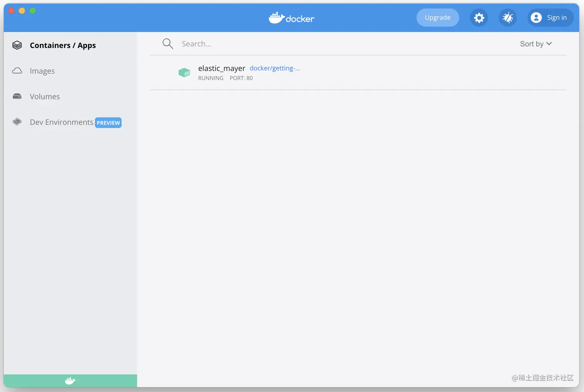The image size is (584, 392).
Task: Expand the PREVIEW badge next to Dev Environments
Action: (108, 122)
